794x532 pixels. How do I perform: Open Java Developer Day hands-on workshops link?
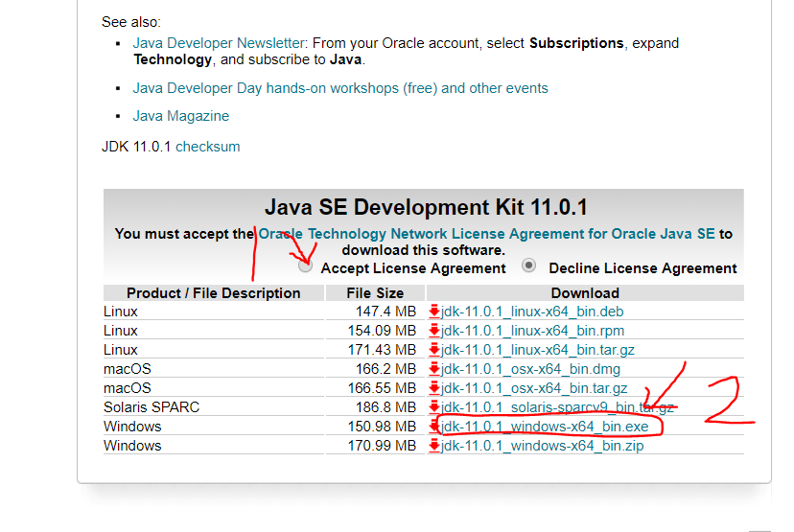340,88
